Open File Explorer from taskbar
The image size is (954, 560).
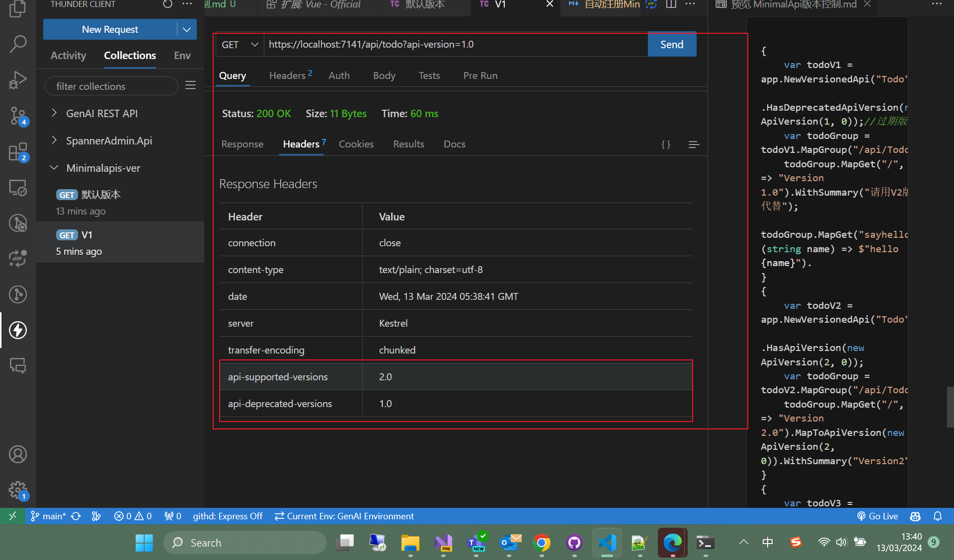(410, 543)
